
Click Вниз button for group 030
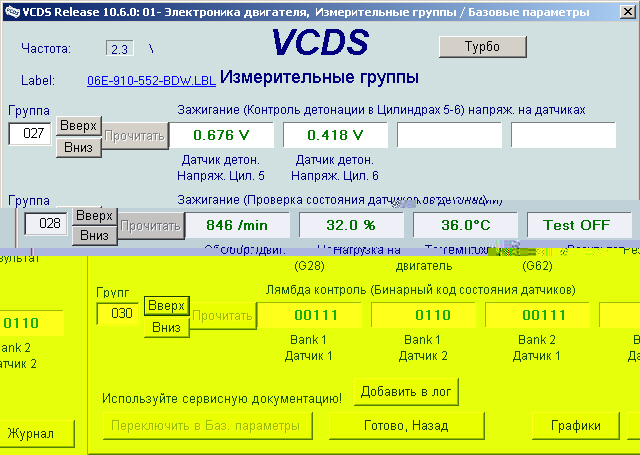coord(167,327)
